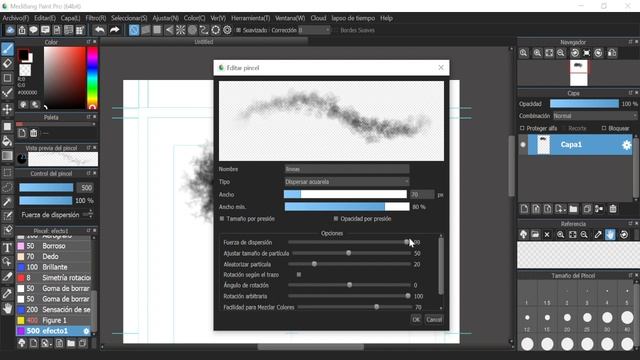The image size is (640, 360).
Task: Click the efecto1 brush gear icon
Action: 86,331
